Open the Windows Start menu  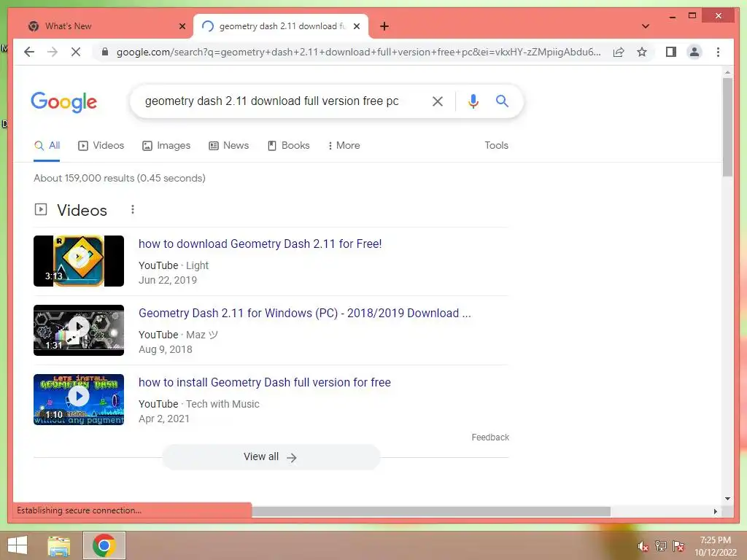point(18,545)
